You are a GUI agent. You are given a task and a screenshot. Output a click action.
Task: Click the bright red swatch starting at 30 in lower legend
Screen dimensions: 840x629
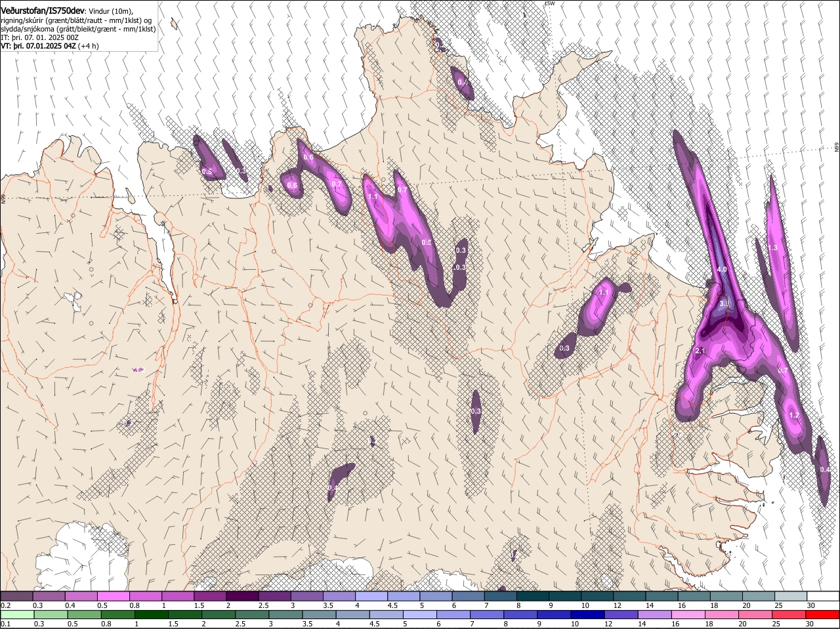click(823, 615)
